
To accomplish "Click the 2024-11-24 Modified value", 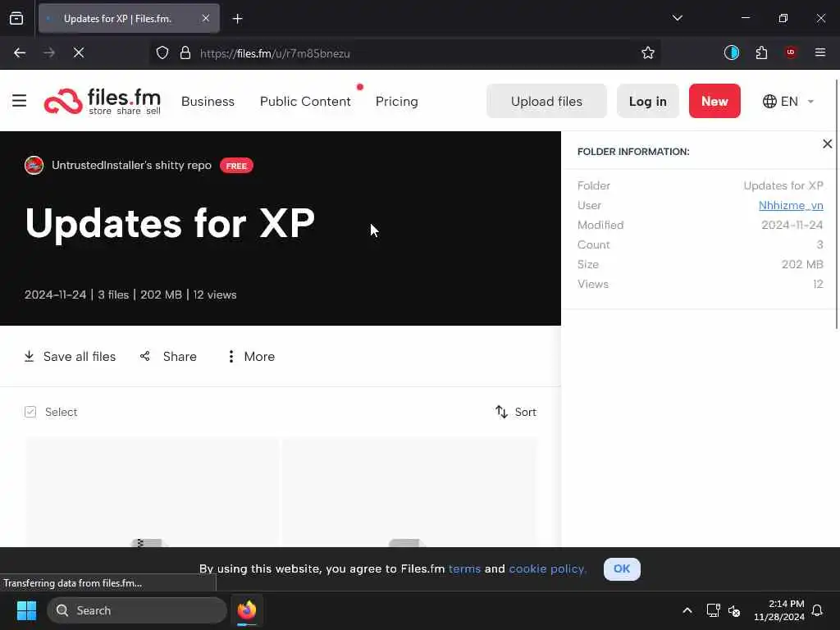I will [x=792, y=225].
